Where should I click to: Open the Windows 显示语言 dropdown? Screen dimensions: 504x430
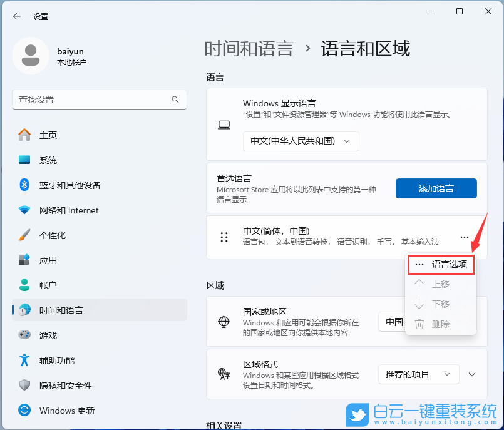(x=301, y=141)
